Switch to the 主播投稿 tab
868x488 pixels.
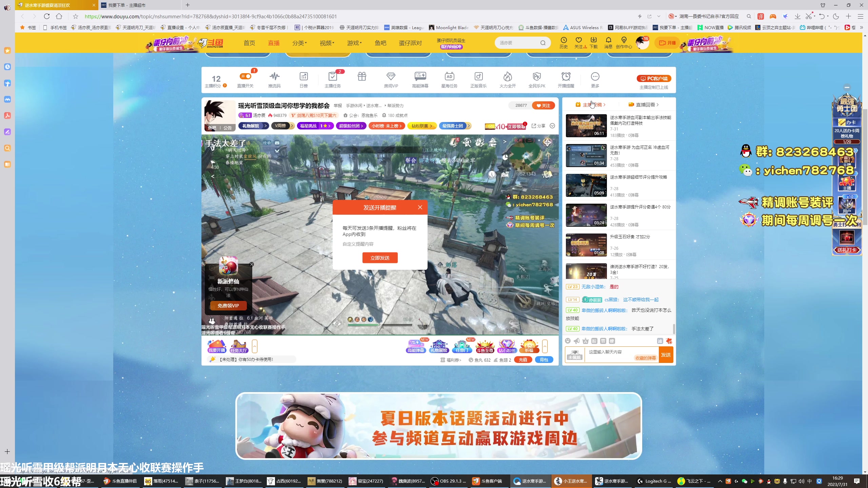pyautogui.click(x=590, y=105)
